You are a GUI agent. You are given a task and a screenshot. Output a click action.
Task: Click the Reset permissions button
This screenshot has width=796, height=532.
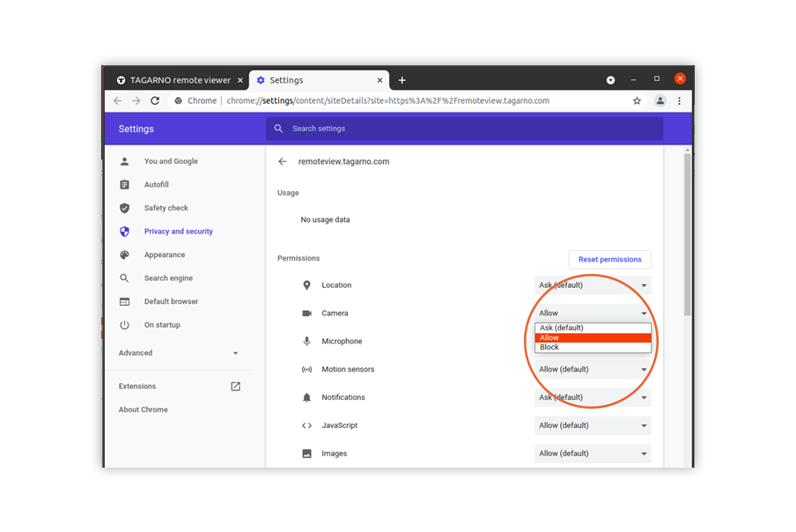[x=609, y=259]
